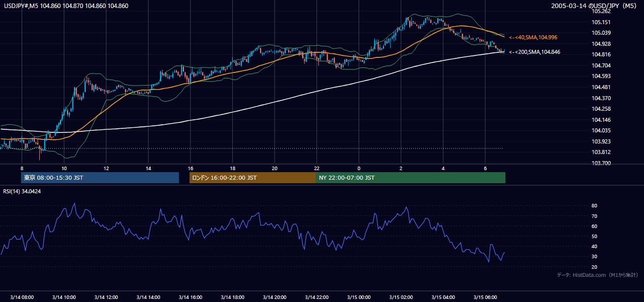644x302 pixels.
Task: Click RSI scale value 50
Action: point(595,236)
